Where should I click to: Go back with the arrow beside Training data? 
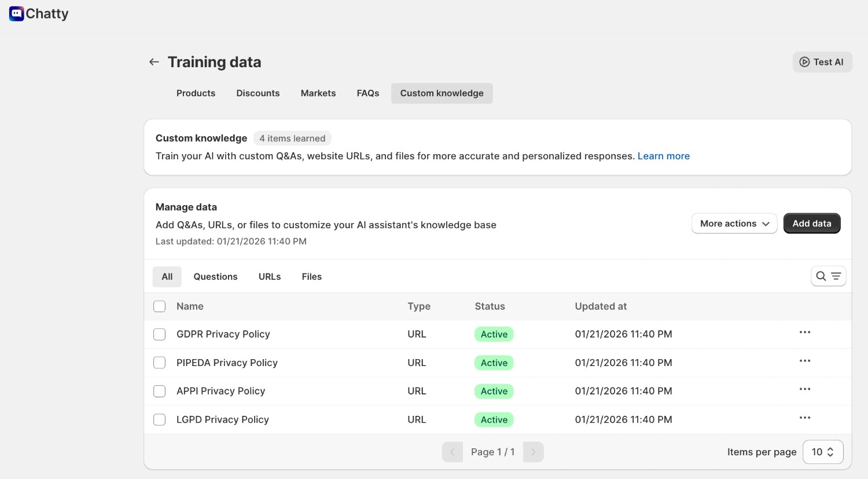click(x=154, y=62)
